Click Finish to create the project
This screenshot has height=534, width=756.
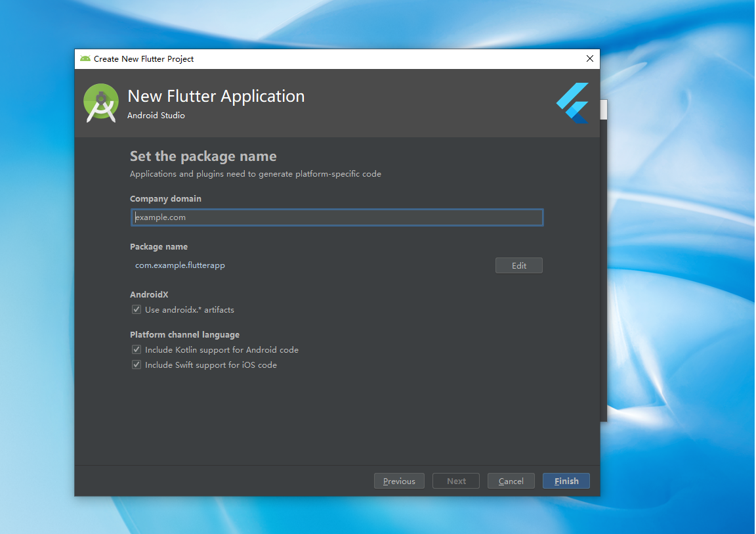pyautogui.click(x=566, y=481)
